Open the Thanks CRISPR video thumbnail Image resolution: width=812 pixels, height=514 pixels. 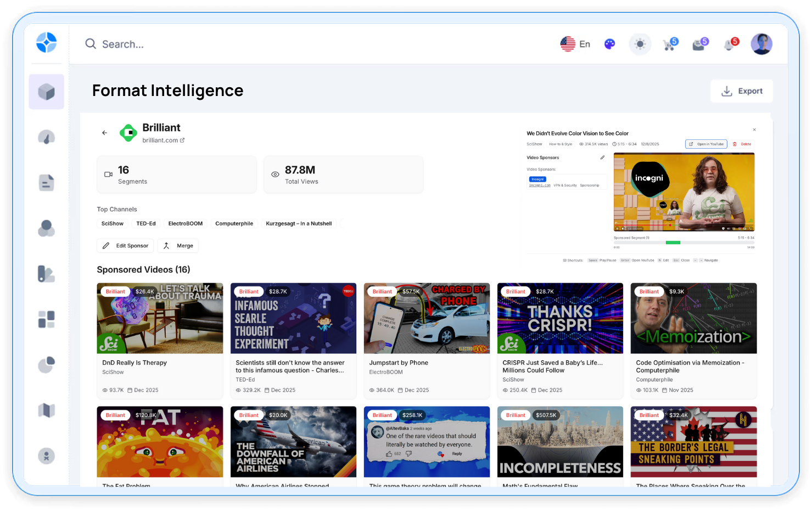coord(560,318)
